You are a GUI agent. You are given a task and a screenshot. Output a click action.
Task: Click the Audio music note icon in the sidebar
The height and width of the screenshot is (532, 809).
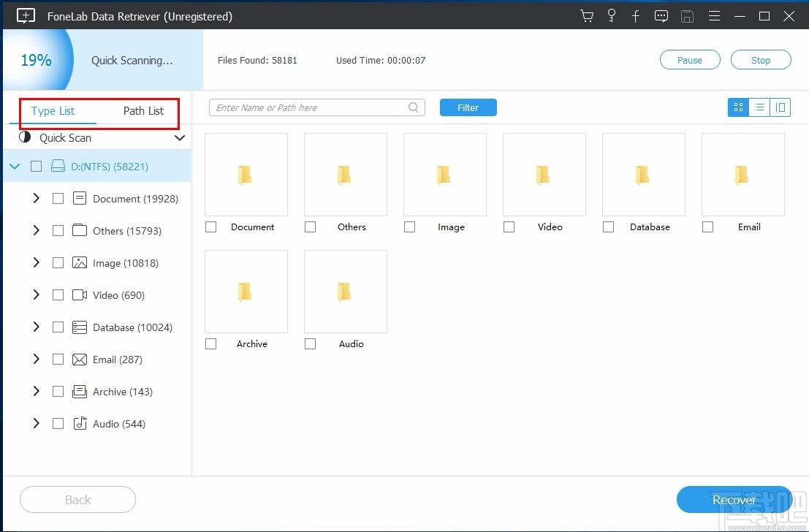tap(80, 423)
